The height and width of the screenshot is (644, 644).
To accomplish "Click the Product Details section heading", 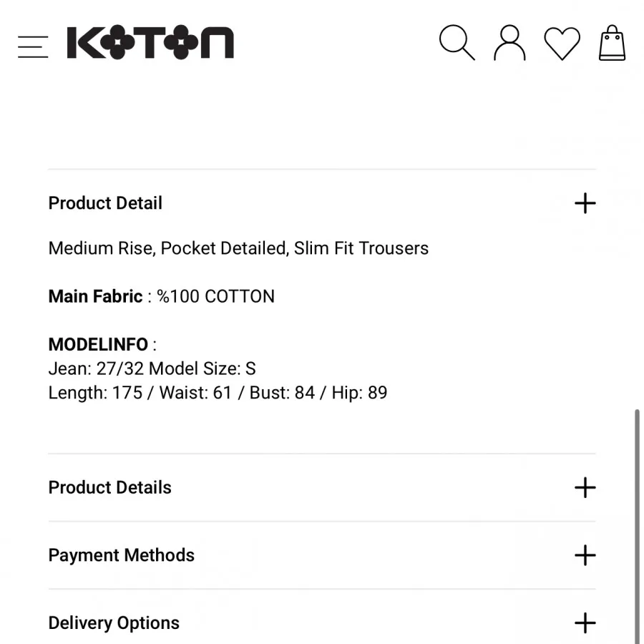I will [x=110, y=487].
